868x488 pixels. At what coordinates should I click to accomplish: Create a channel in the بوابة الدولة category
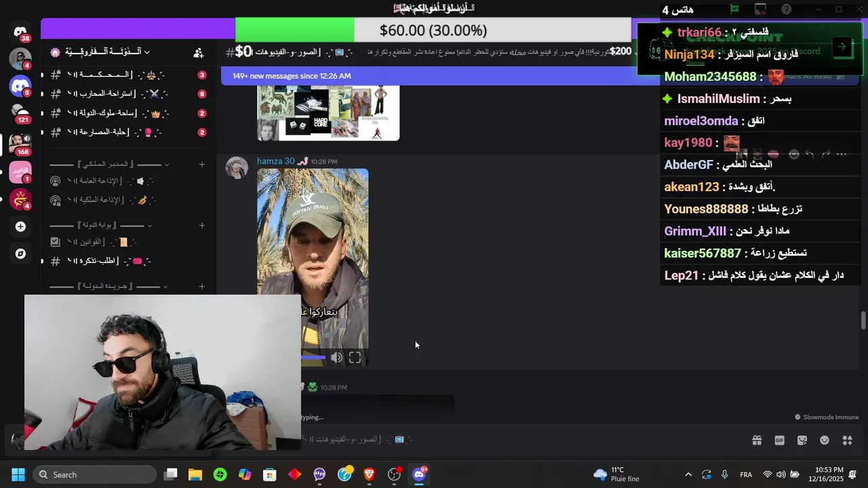coord(201,225)
